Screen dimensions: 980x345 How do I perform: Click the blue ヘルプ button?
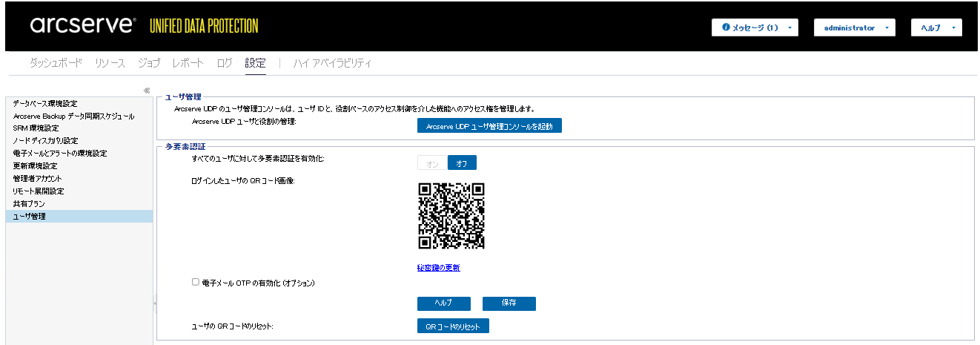pos(444,303)
